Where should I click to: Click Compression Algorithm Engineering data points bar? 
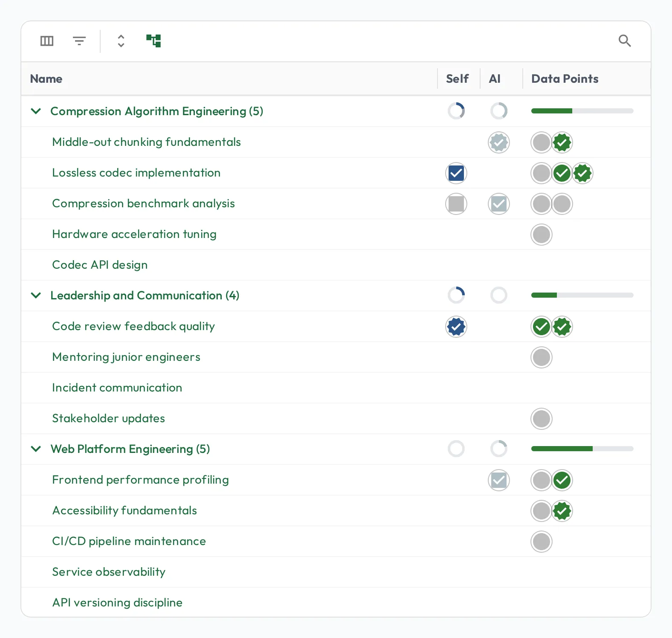(x=582, y=111)
